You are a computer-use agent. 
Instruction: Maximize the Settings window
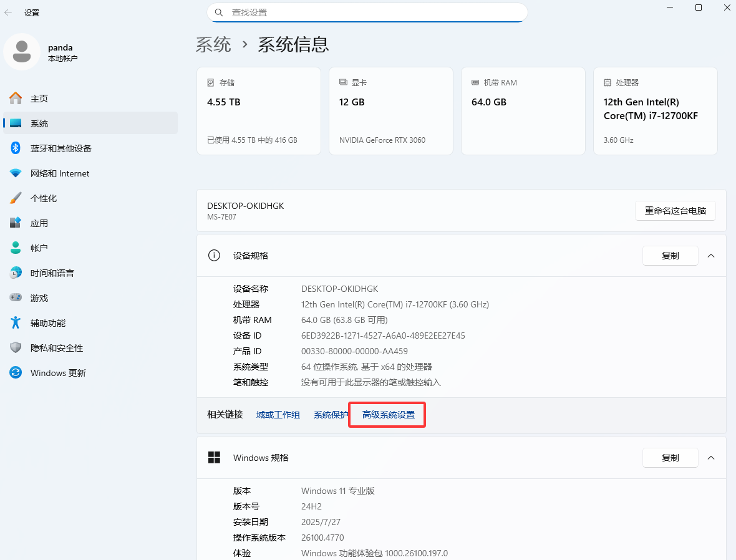(699, 7)
